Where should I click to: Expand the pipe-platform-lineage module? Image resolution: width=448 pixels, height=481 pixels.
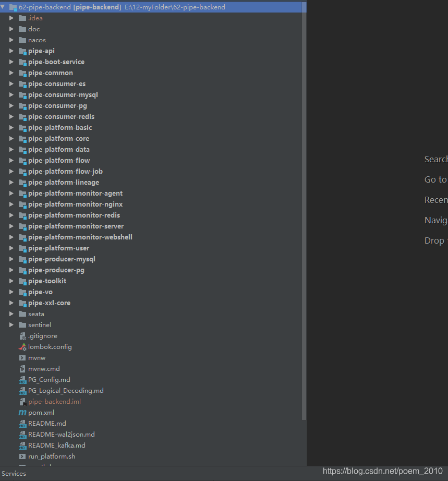coord(11,183)
